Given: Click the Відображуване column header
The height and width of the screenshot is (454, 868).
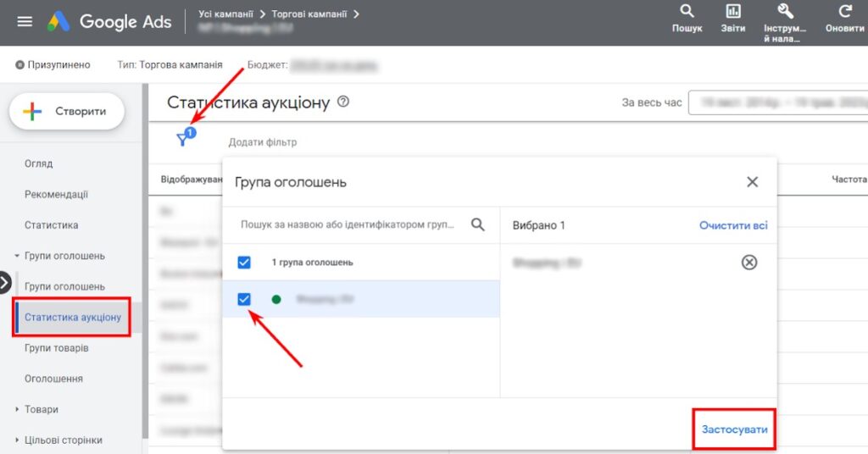Looking at the screenshot, I should (192, 180).
